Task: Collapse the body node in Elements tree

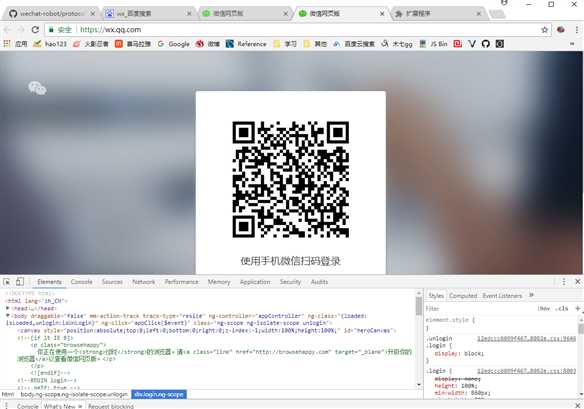Action: [x=8, y=316]
